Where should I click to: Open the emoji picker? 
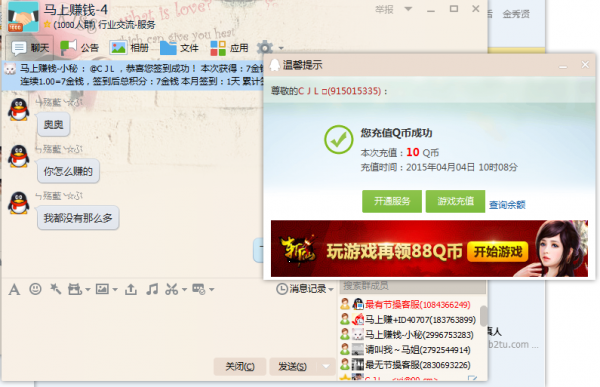(35, 289)
